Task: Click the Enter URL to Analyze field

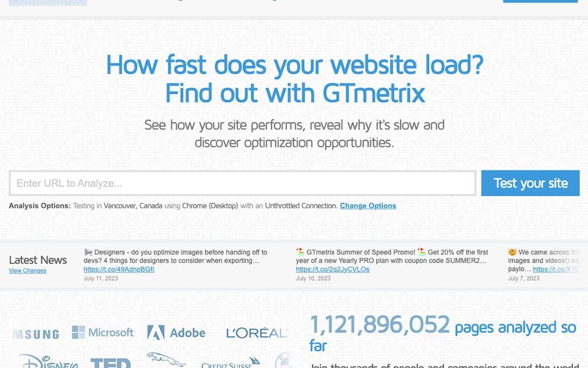Action: pyautogui.click(x=243, y=183)
